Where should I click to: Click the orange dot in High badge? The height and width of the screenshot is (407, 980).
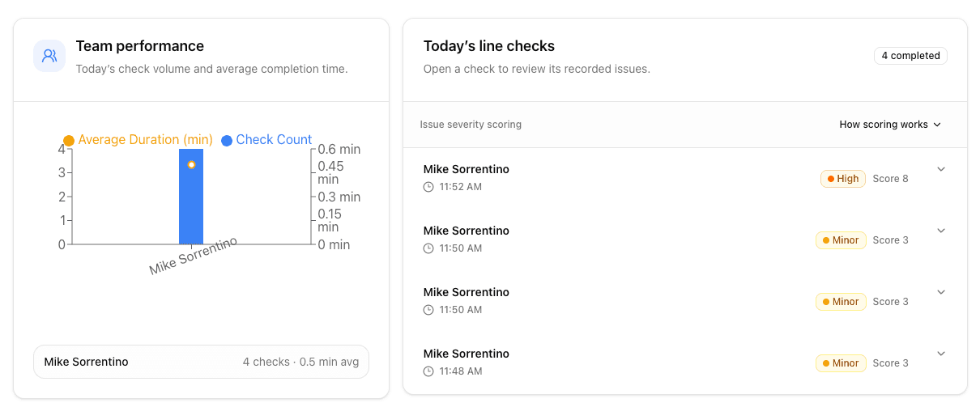tap(830, 179)
